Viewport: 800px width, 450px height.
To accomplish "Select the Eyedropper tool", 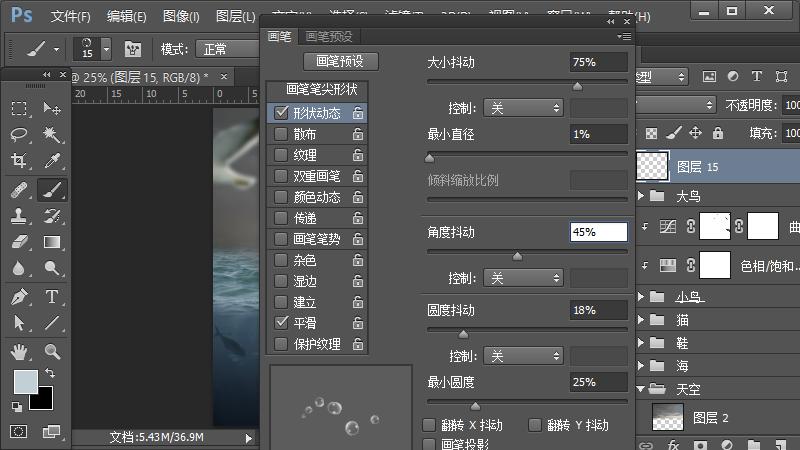I will coord(52,161).
